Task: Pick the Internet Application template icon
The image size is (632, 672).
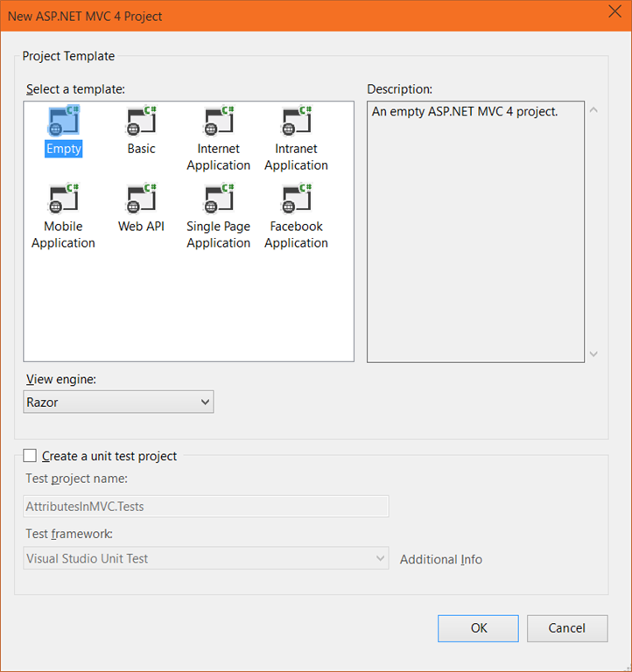Action: (219, 121)
